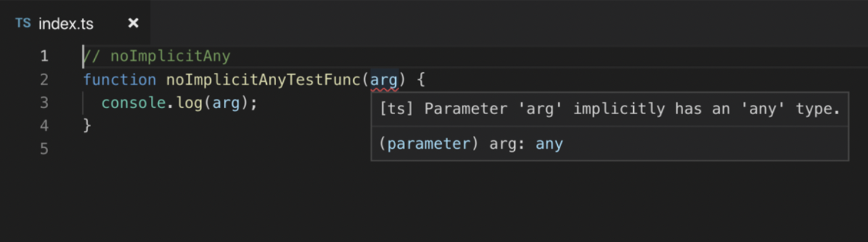Viewport: 868px width, 242px height.
Task: Click line number 3 in gutter
Action: pyautogui.click(x=44, y=103)
